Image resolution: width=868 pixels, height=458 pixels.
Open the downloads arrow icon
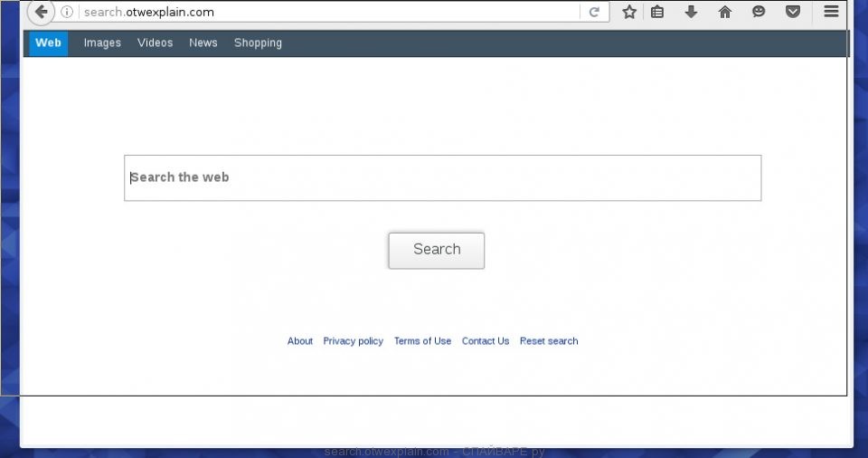pyautogui.click(x=691, y=12)
